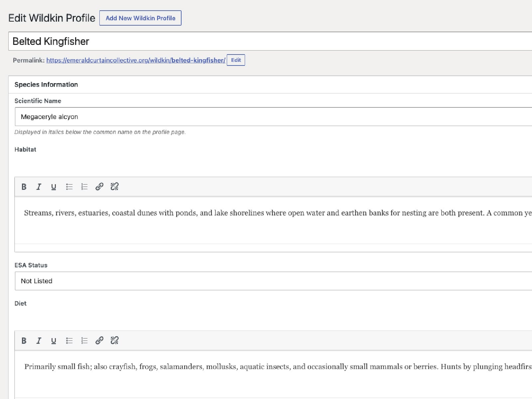532x399 pixels.
Task: Click the ESA Status label
Action: click(31, 265)
